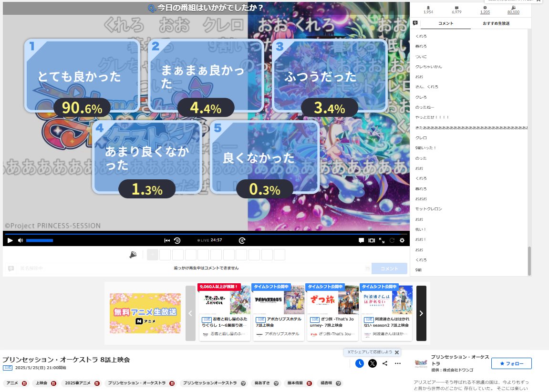Switch to the コメント tab
549x392 pixels.
[445, 23]
